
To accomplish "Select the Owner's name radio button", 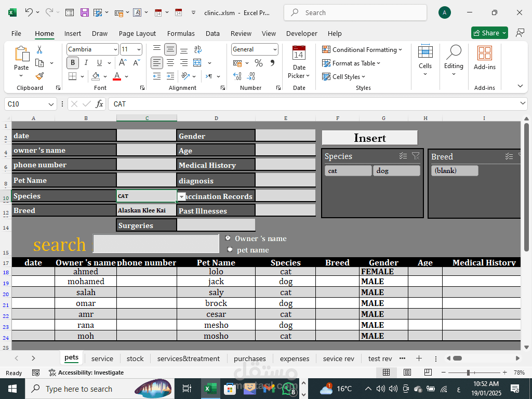I will point(228,238).
